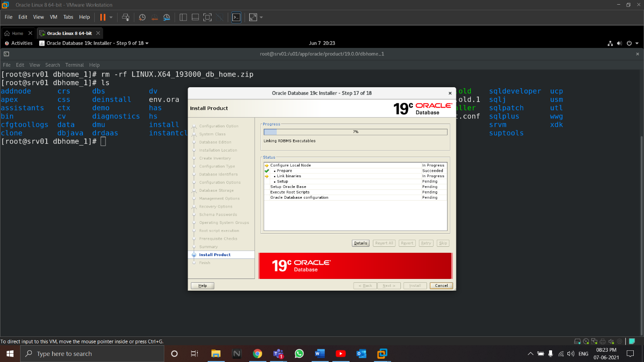Close the terminal window
This screenshot has height=362, width=644.
(x=637, y=54)
